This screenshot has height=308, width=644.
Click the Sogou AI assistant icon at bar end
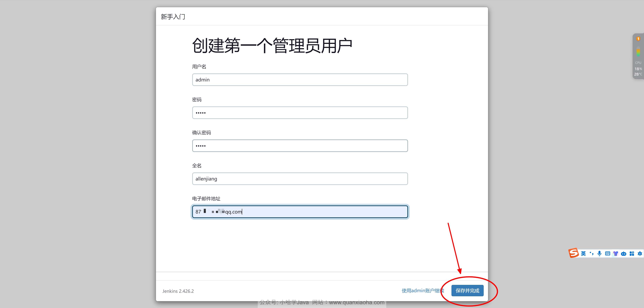[640, 254]
